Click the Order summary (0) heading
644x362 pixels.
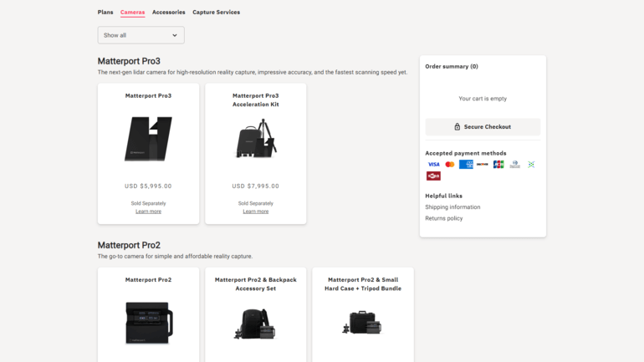[452, 67]
